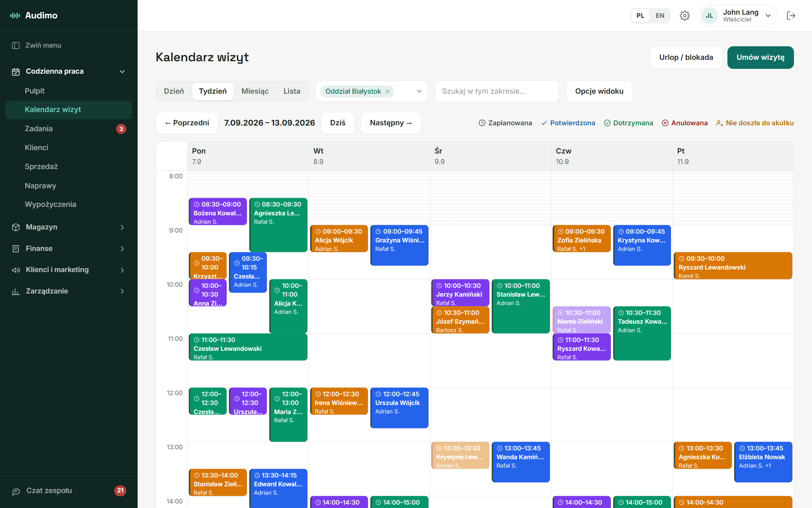Switch language to EN
This screenshot has height=508, width=812.
point(660,16)
